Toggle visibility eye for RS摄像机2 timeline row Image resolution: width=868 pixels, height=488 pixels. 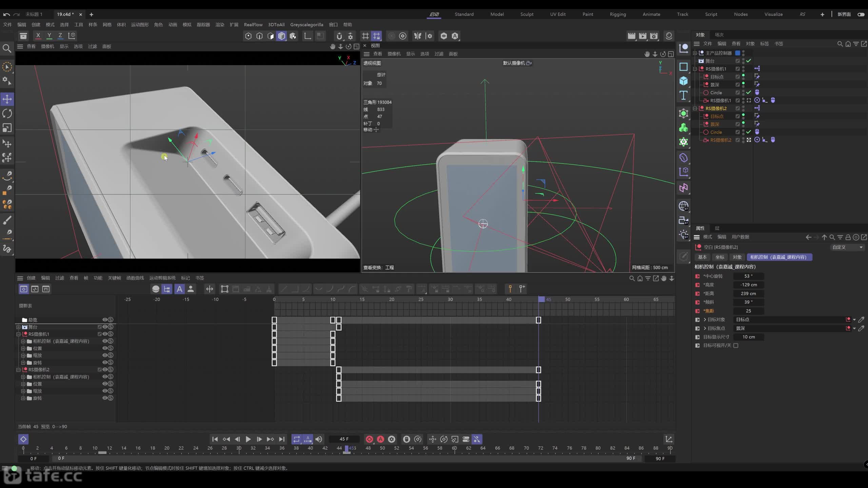105,370
